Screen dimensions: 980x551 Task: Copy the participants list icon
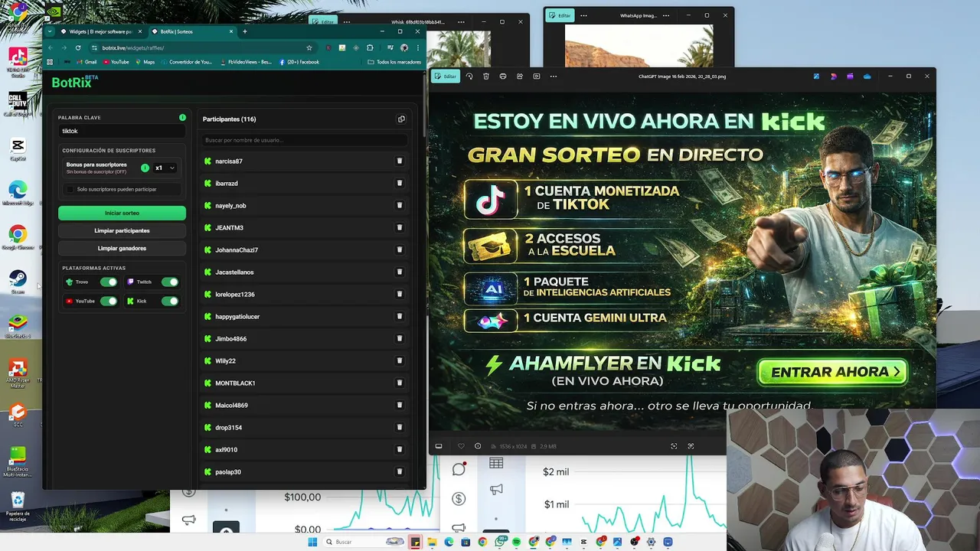click(401, 119)
